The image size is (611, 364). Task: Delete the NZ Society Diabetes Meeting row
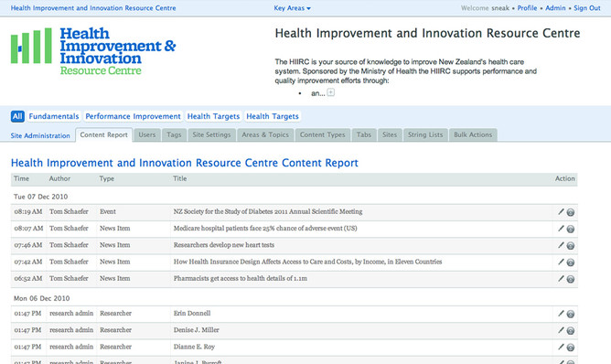click(571, 212)
